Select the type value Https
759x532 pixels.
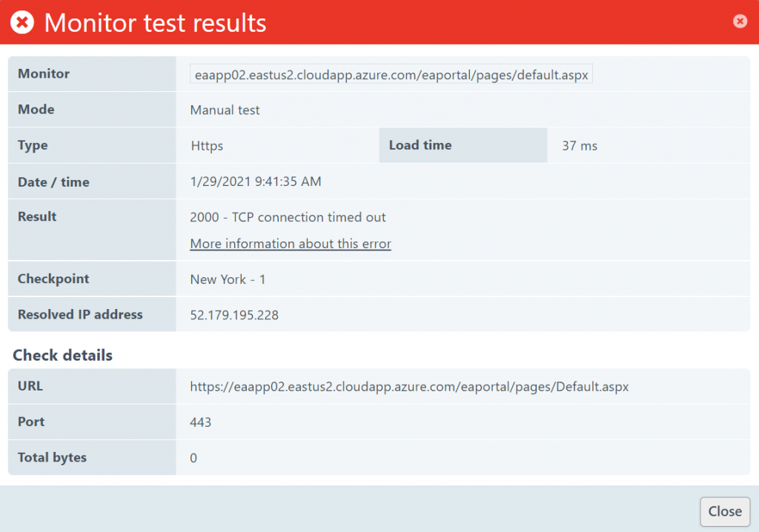[207, 146]
